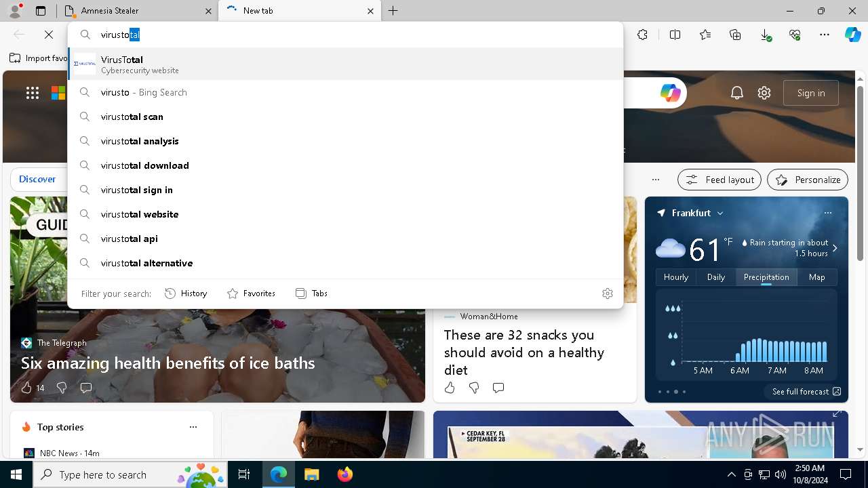Open the Extensions puzzle icon

point(642,35)
